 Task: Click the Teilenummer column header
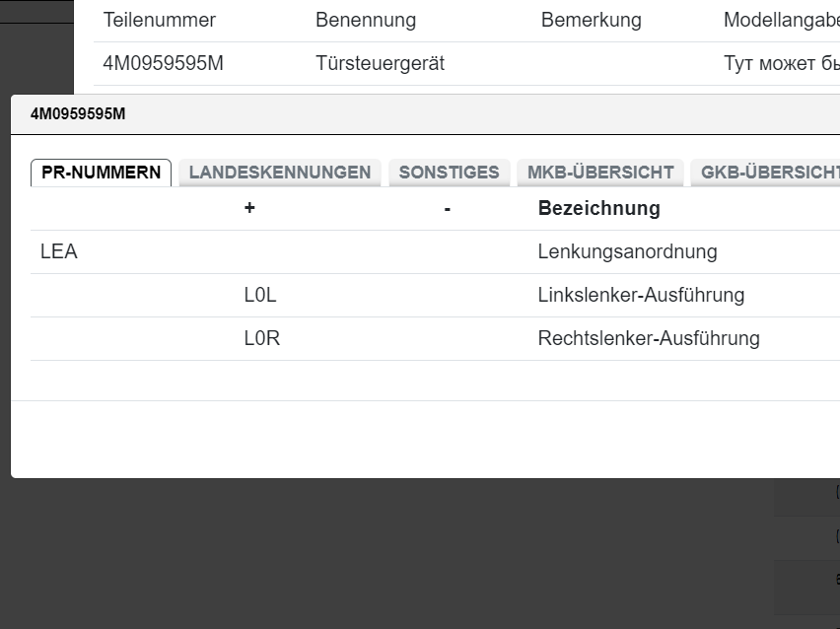(160, 21)
